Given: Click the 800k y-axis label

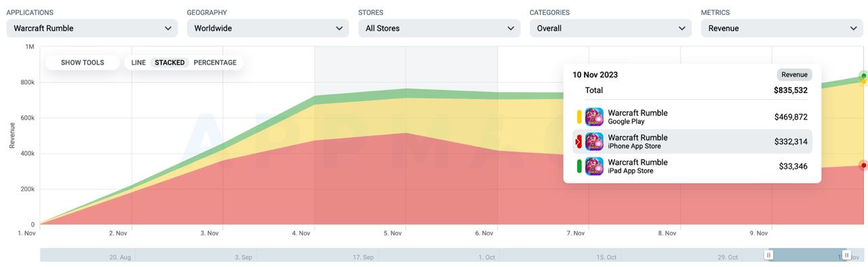Looking at the screenshot, I should pyautogui.click(x=28, y=82).
